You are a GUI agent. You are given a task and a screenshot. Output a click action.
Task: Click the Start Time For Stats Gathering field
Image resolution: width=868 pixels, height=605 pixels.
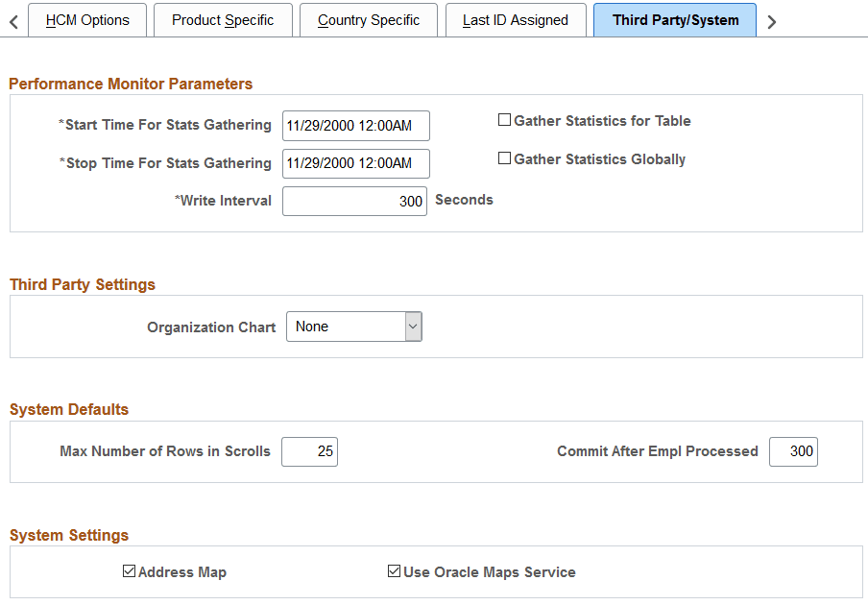[x=355, y=125]
